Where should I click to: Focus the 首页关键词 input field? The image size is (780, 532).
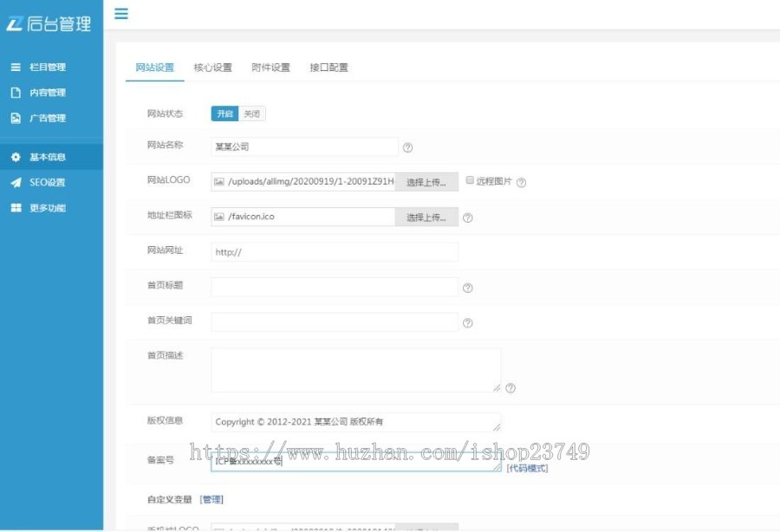(335, 322)
